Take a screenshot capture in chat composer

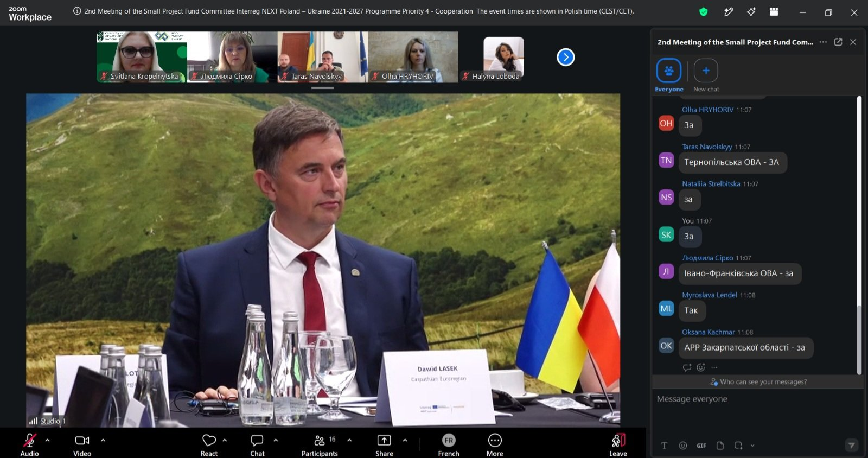click(738, 446)
